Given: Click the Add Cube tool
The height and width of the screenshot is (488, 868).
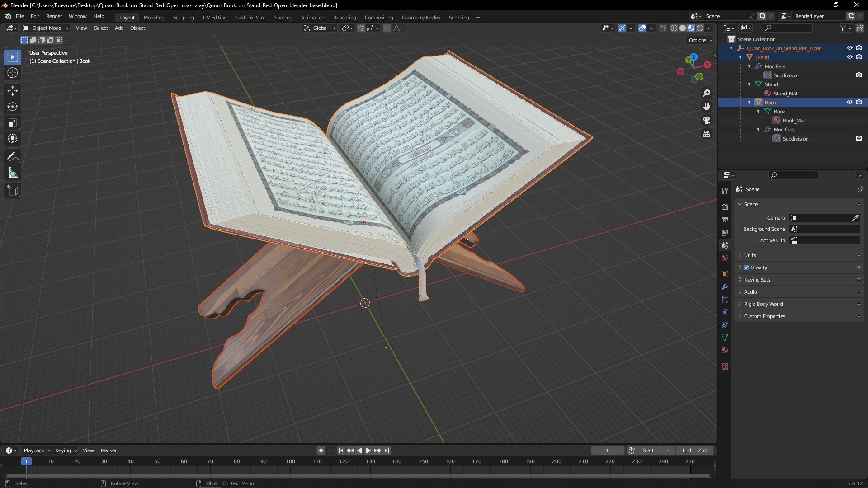Looking at the screenshot, I should [x=13, y=191].
